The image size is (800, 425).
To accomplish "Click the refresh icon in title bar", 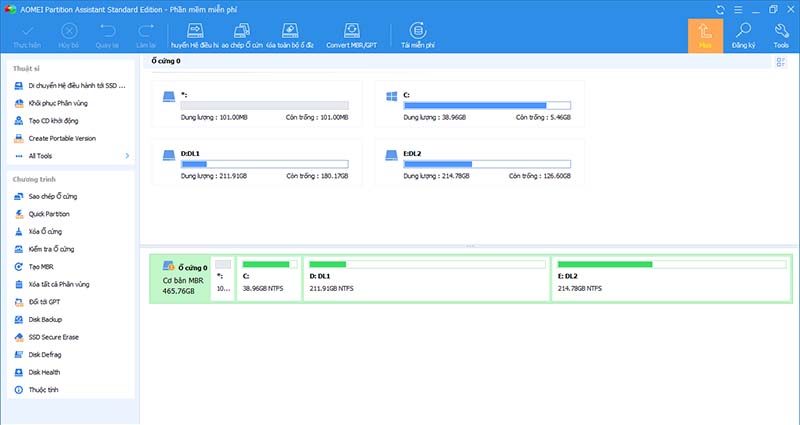I will click(x=720, y=9).
